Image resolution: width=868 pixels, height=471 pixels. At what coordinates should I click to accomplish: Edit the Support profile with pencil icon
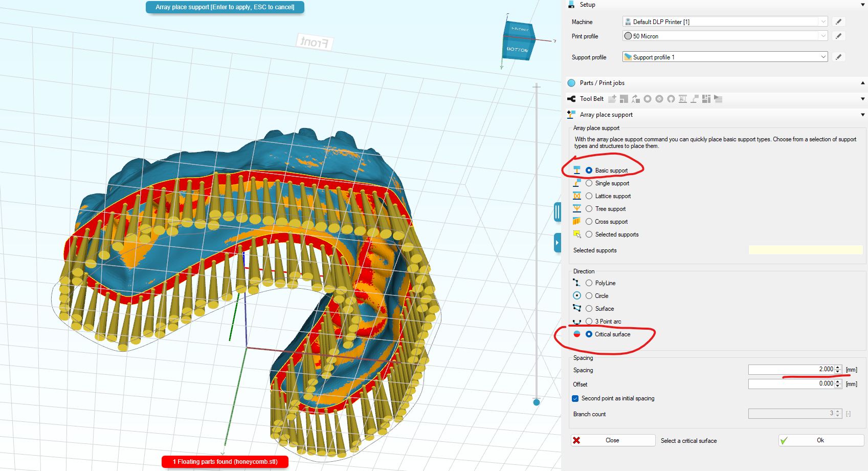click(838, 57)
